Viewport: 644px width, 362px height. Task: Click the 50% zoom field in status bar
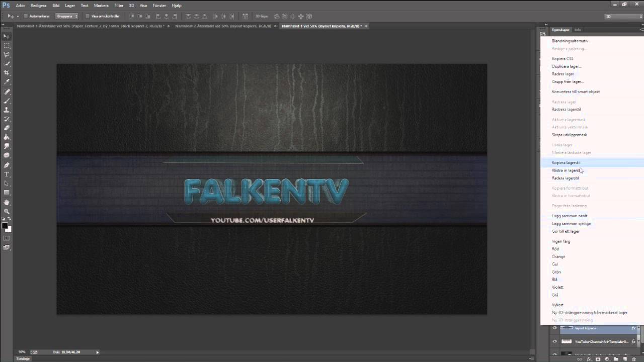pos(22,352)
